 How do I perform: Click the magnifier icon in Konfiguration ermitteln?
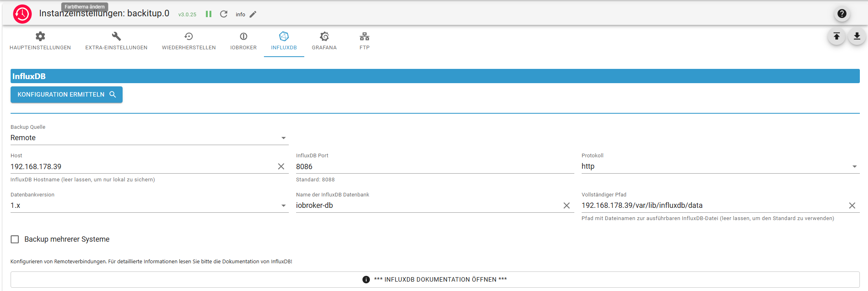pos(113,95)
